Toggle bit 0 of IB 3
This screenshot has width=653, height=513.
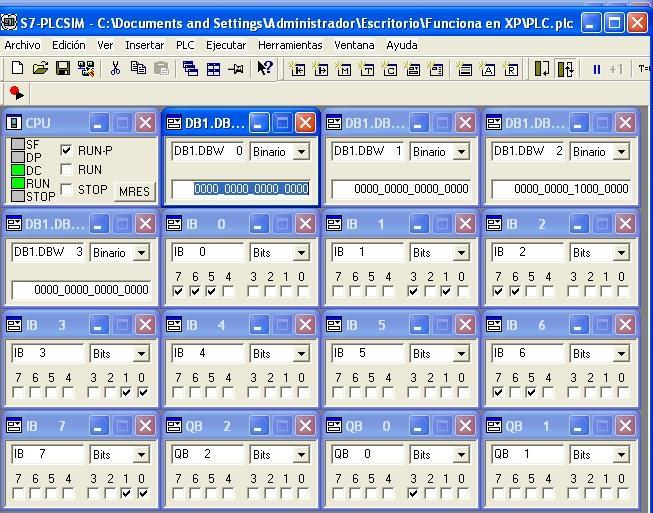click(x=143, y=392)
